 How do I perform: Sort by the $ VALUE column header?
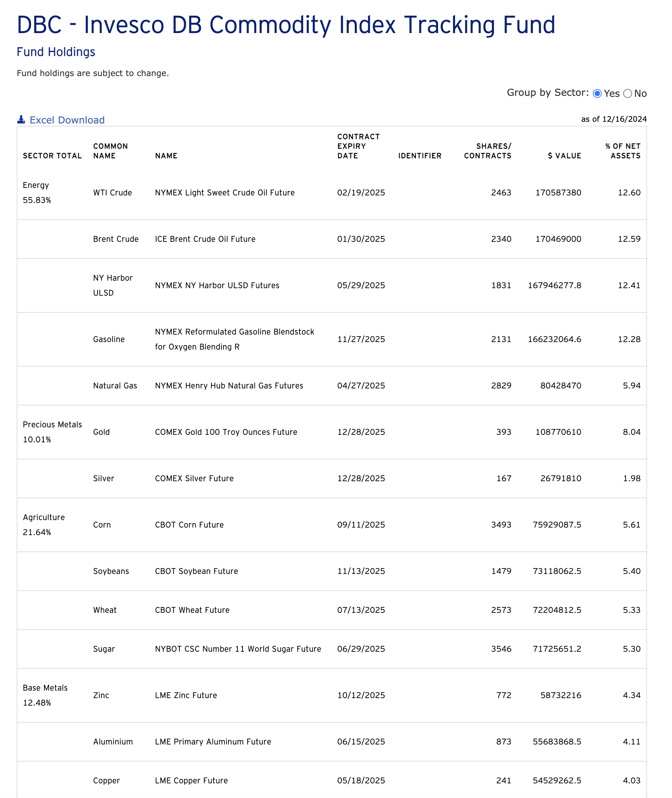point(564,156)
